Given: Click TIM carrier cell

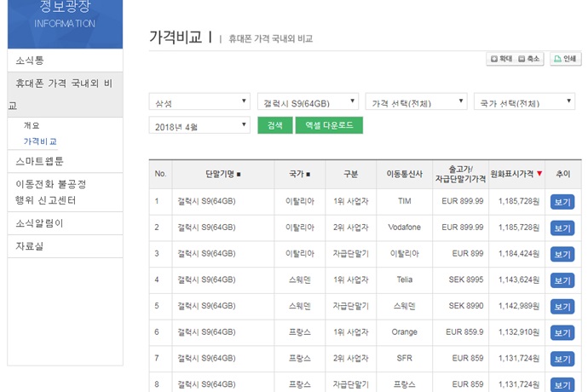Looking at the screenshot, I should [404, 201].
